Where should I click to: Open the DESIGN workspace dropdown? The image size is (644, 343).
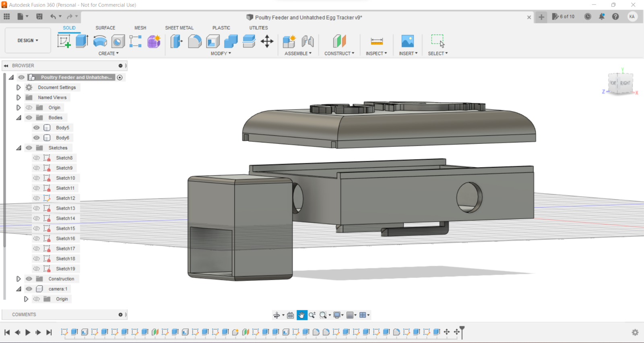[28, 40]
